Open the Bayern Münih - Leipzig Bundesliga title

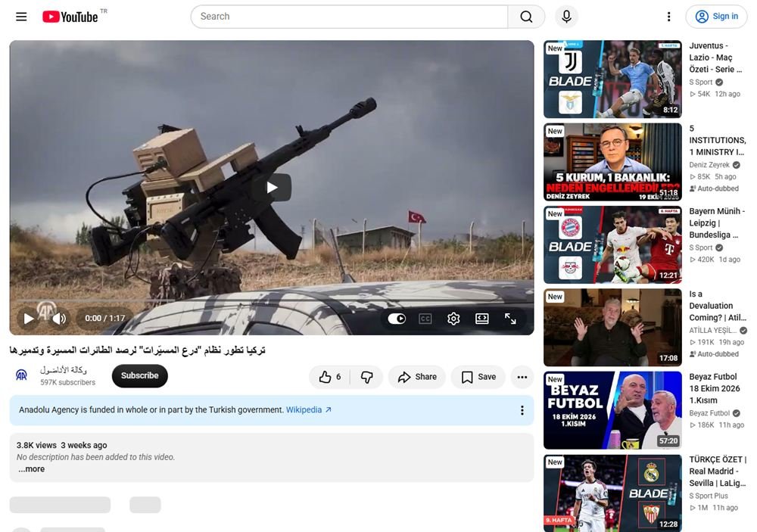pos(717,223)
